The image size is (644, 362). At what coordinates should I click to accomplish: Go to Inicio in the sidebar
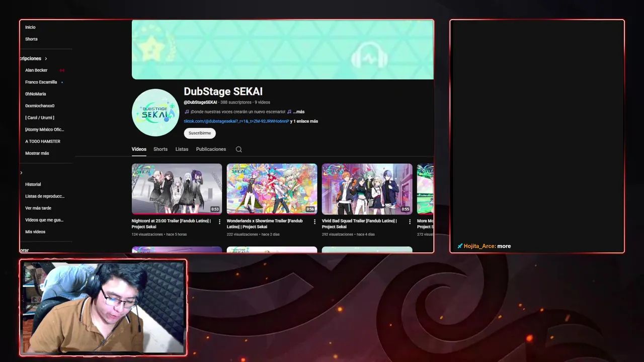(30, 27)
